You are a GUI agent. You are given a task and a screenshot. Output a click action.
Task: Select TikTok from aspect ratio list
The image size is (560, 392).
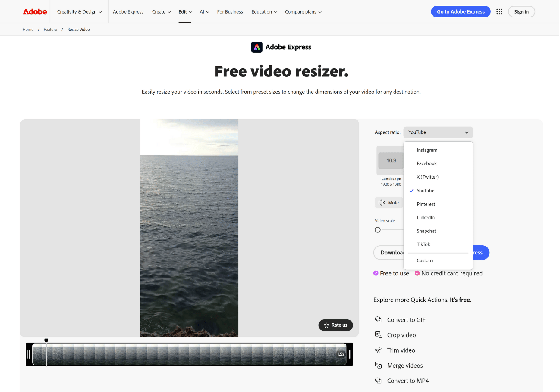click(x=423, y=244)
